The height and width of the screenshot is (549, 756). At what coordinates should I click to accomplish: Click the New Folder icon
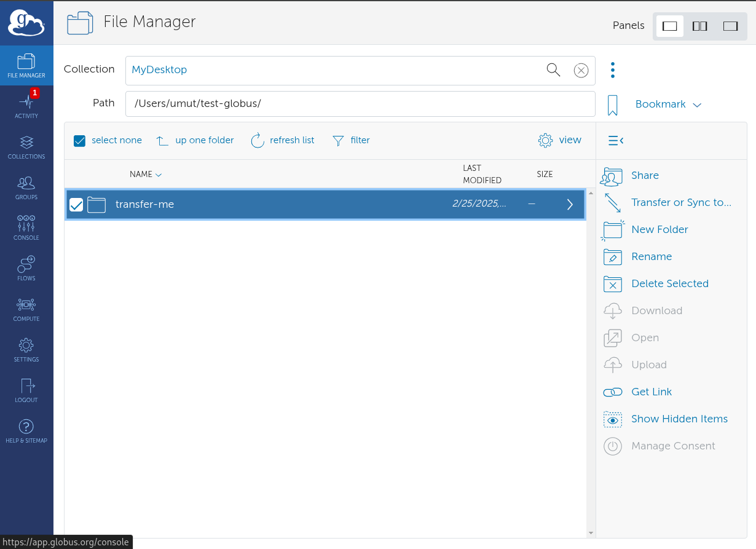[613, 230]
